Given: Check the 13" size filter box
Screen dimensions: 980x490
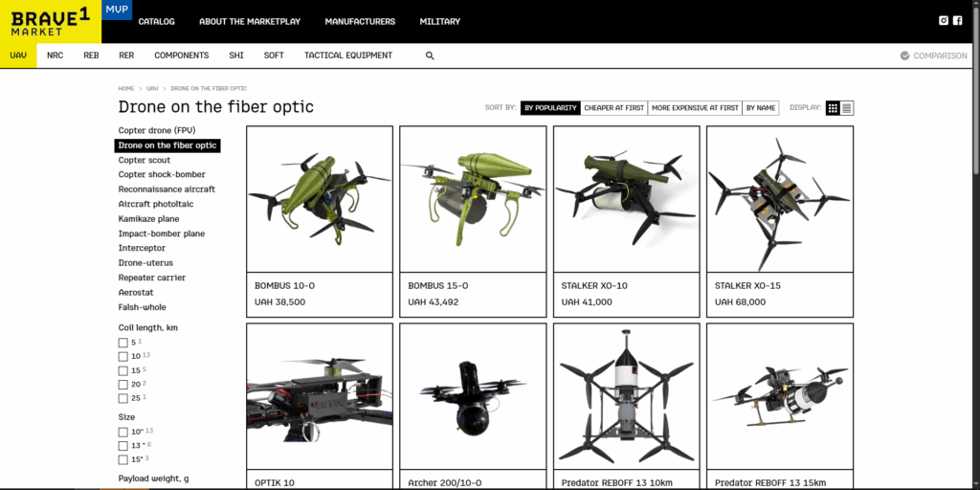Looking at the screenshot, I should coord(123,446).
